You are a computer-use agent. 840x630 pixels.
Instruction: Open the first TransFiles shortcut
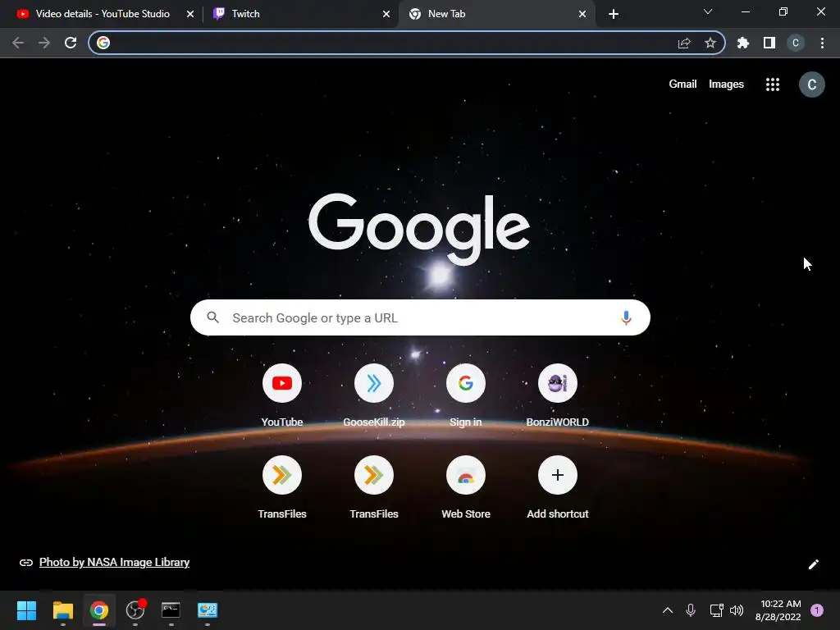[x=282, y=475]
